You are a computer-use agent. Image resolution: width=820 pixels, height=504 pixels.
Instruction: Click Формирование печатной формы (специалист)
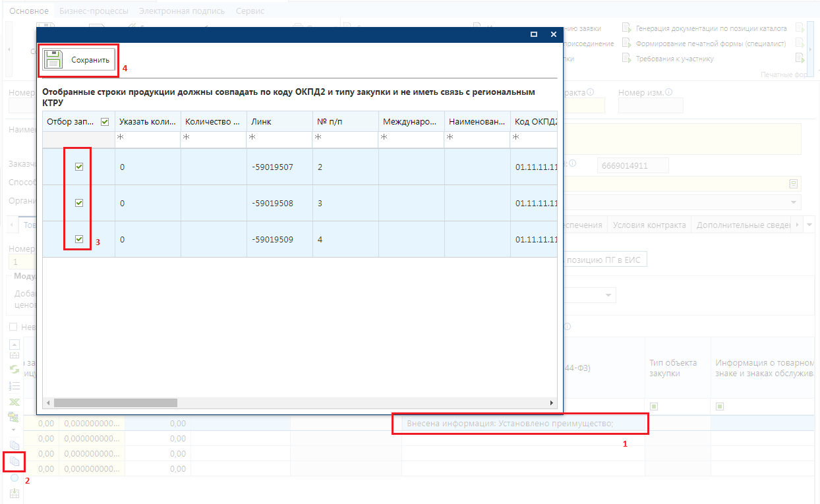point(705,43)
